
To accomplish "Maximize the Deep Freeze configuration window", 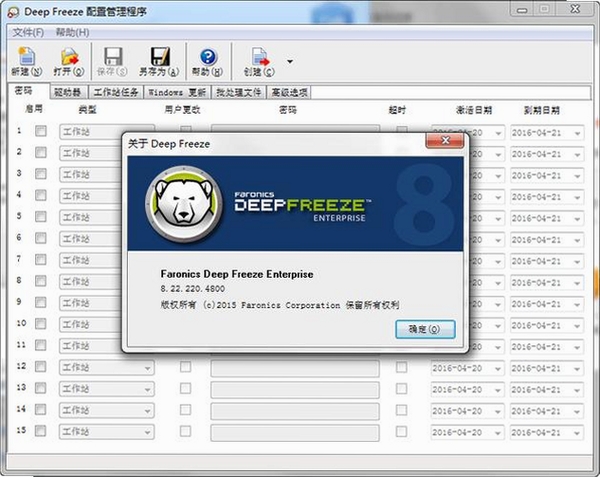I will pyautogui.click(x=545, y=9).
